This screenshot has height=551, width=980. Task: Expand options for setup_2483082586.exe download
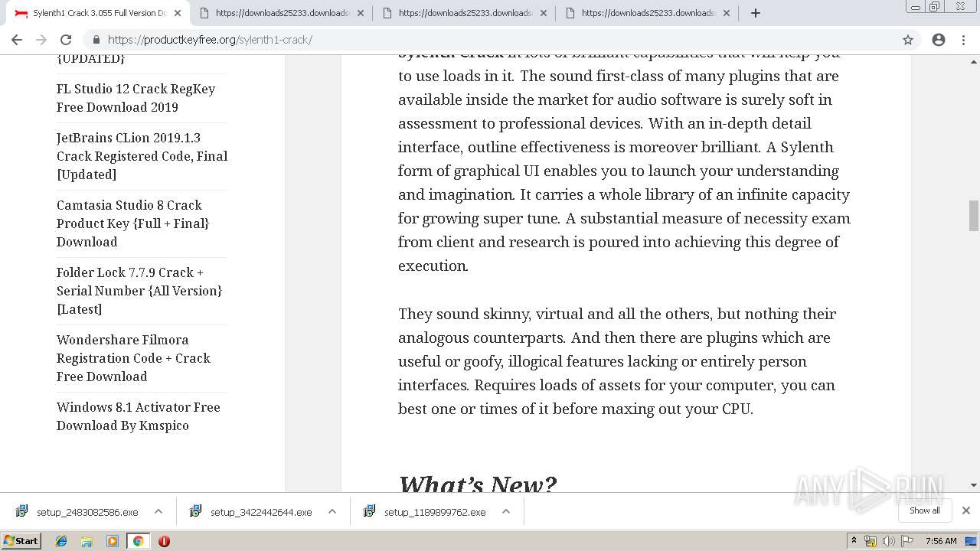tap(158, 512)
